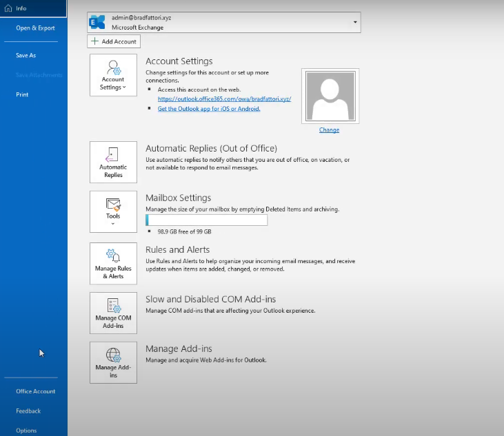The image size is (504, 436).
Task: Click 'Access this account on the web' text
Action: point(199,90)
